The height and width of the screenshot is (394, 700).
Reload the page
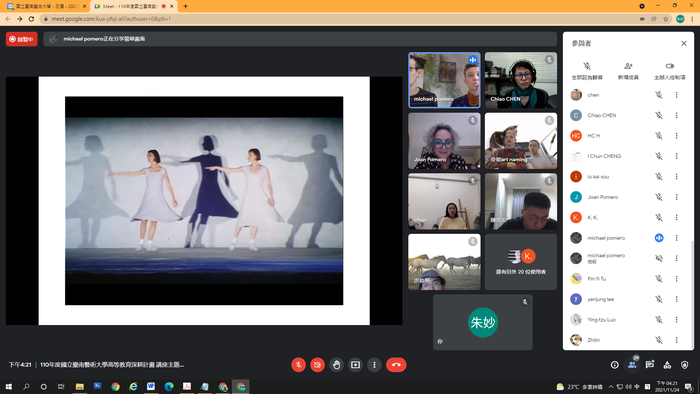click(31, 19)
